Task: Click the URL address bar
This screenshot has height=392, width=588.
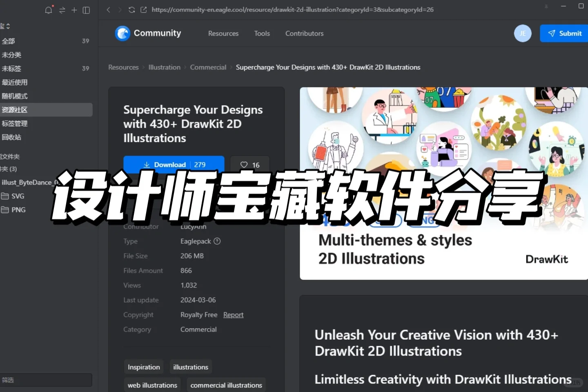Action: click(x=292, y=10)
